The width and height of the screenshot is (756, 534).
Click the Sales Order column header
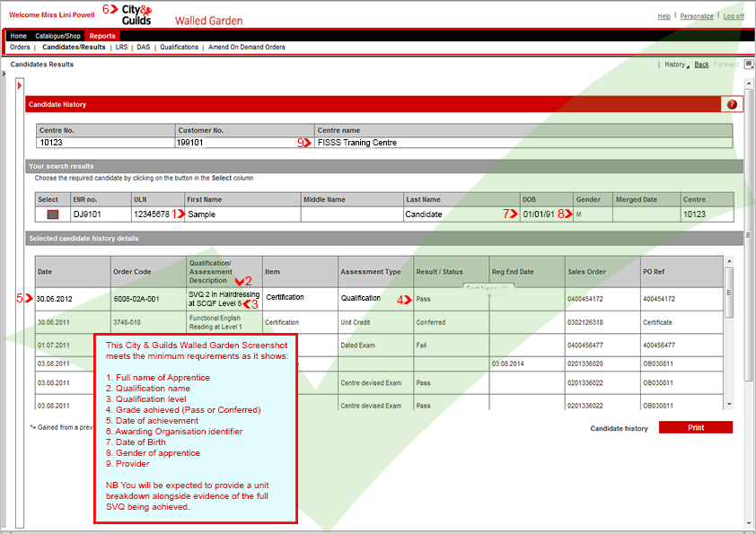(602, 272)
